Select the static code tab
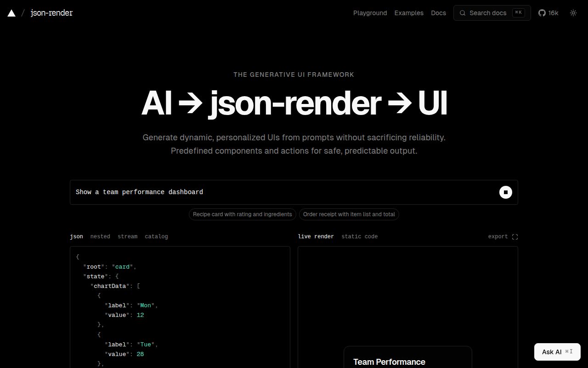This screenshot has width=588, height=368. coord(359,236)
